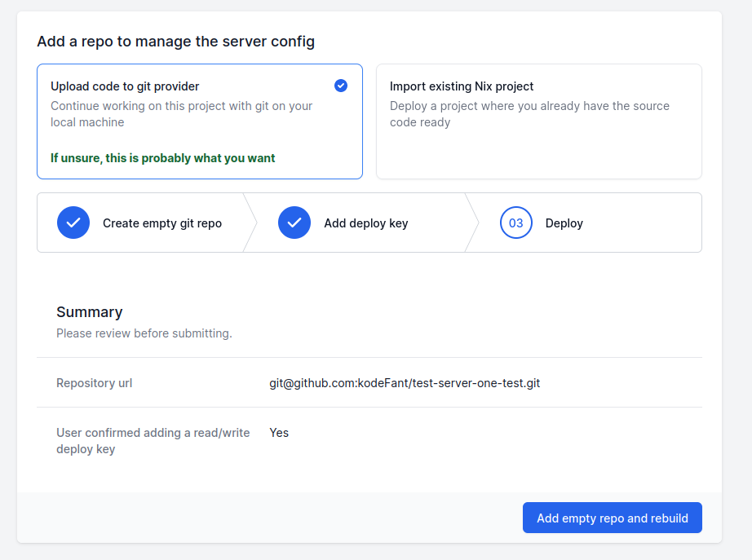Click the chevron divider after Add deploy key
This screenshot has height=560, width=752.
tap(472, 223)
